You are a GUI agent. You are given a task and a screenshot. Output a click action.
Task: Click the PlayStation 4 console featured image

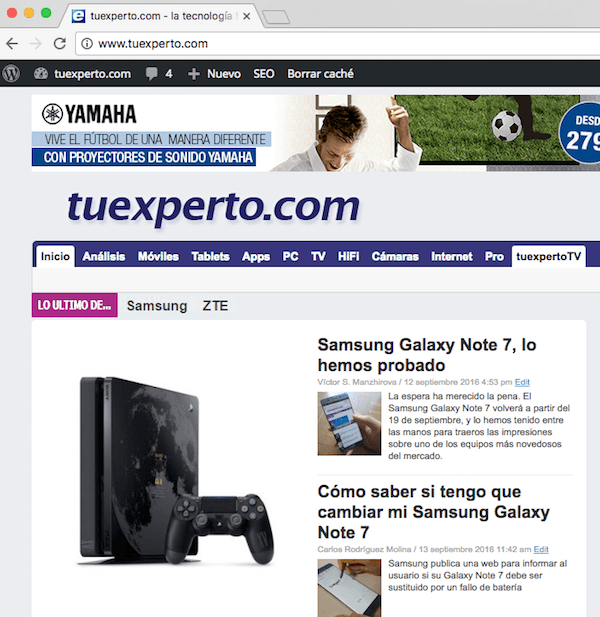pos(175,470)
